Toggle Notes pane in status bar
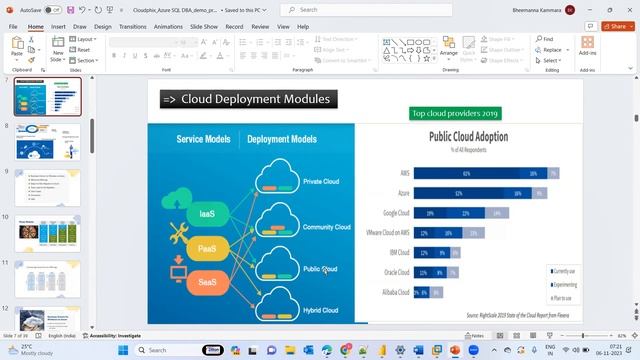 click(x=474, y=336)
